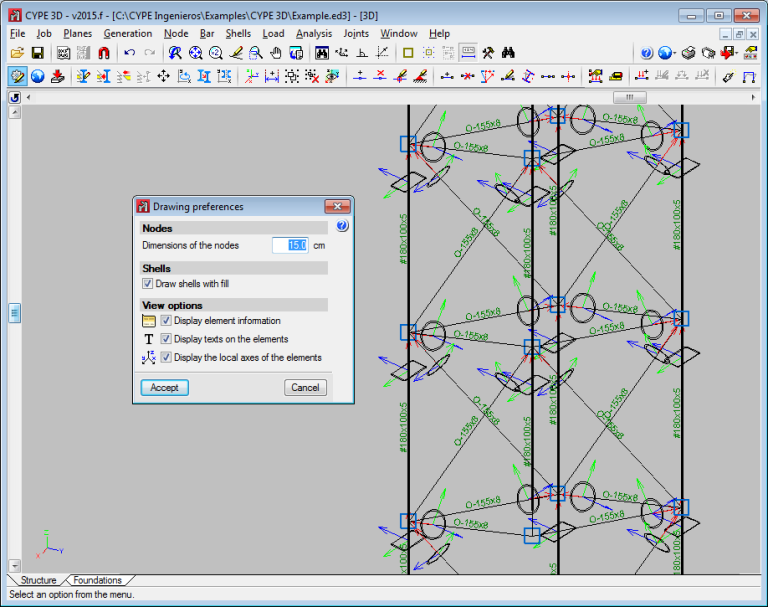
Task: Expand the globe icon dropdown arrow in top toolbar
Action: pos(675,53)
